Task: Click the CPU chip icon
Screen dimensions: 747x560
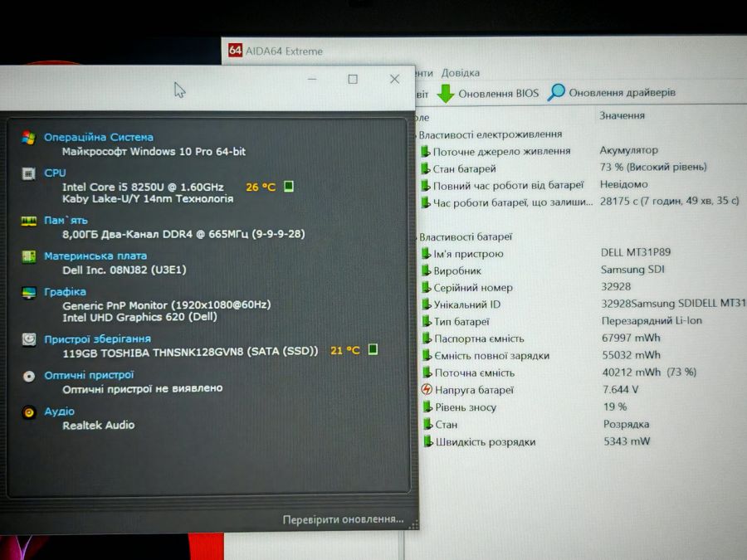Action: pos(28,174)
